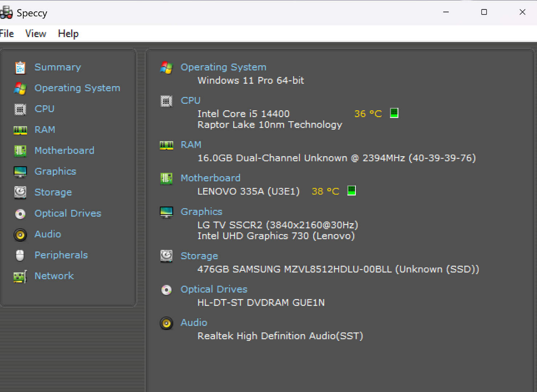Click the green motherboard temperature indicator icon
The image size is (537, 392).
pyautogui.click(x=352, y=190)
